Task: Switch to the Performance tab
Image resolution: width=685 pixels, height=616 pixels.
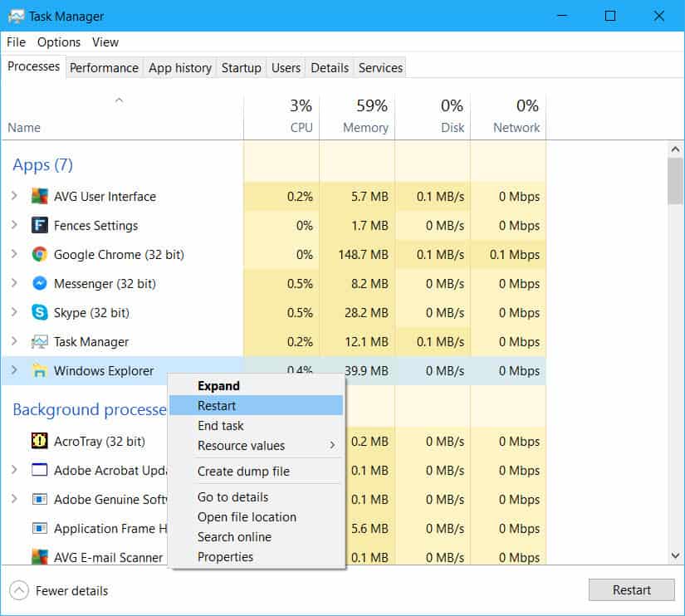Action: click(x=104, y=67)
